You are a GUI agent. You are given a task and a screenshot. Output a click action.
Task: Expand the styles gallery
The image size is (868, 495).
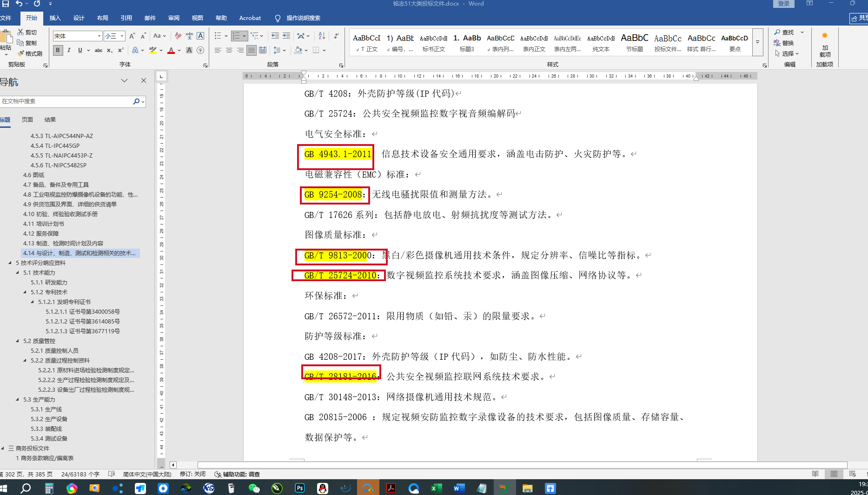[x=757, y=42]
